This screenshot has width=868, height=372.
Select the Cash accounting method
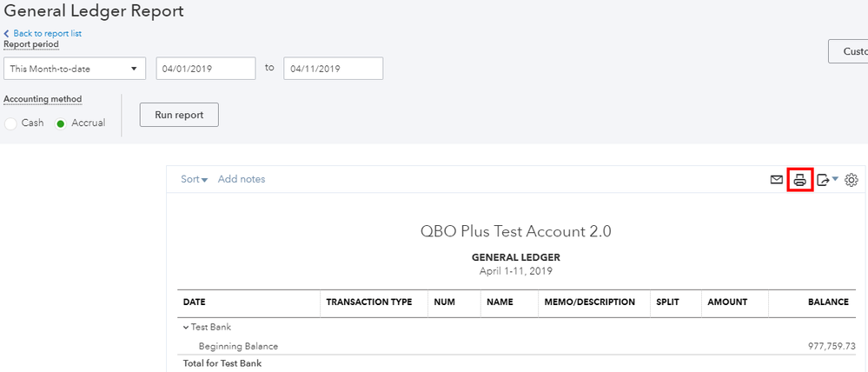click(x=11, y=123)
